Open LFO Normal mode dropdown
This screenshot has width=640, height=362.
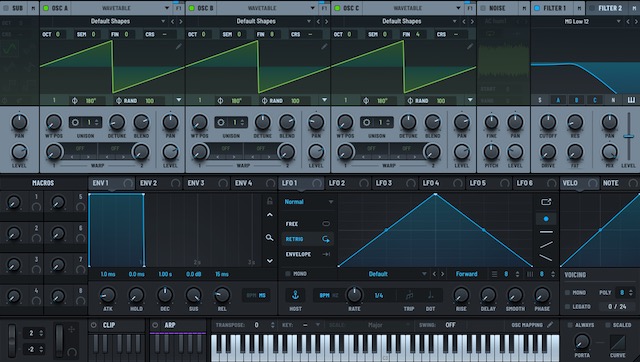(x=309, y=202)
